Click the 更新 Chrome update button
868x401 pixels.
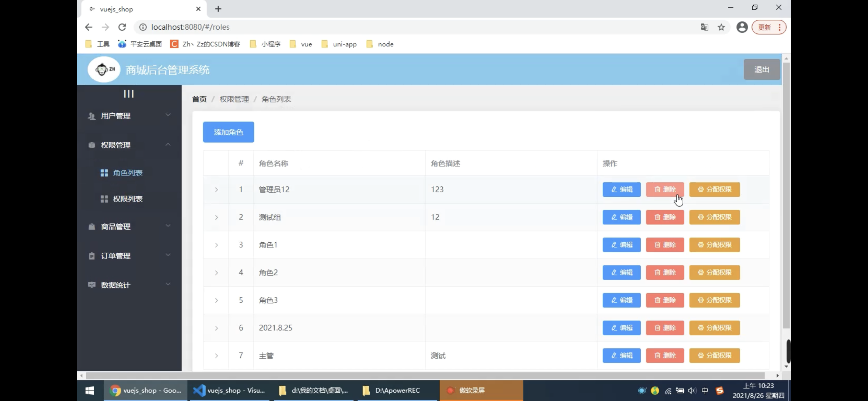(769, 27)
